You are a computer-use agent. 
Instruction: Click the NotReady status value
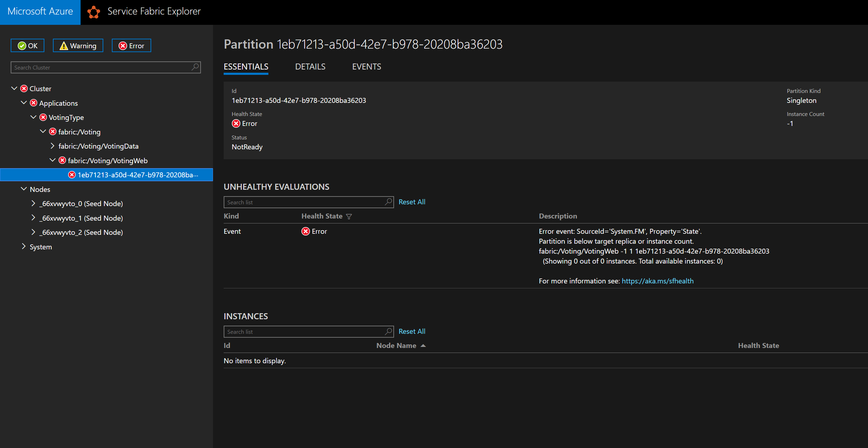247,147
